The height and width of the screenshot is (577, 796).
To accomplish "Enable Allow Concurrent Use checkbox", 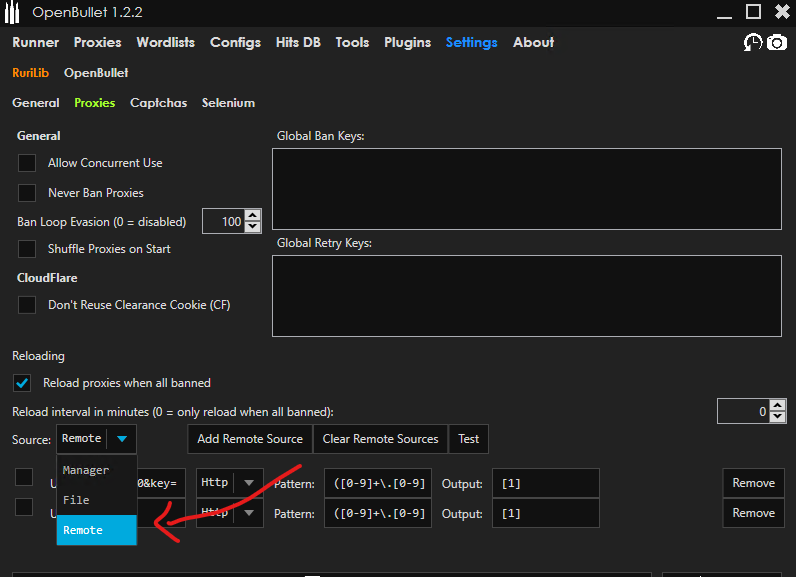I will click(27, 163).
